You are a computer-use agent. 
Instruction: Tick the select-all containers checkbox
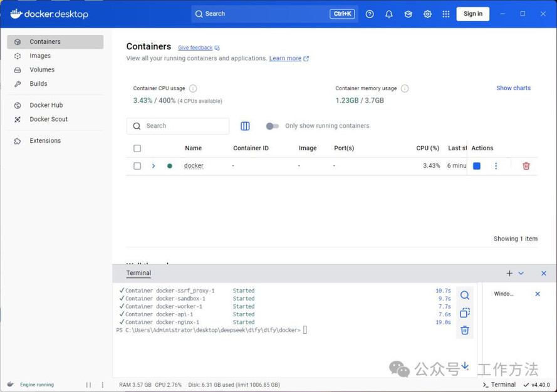tap(137, 148)
